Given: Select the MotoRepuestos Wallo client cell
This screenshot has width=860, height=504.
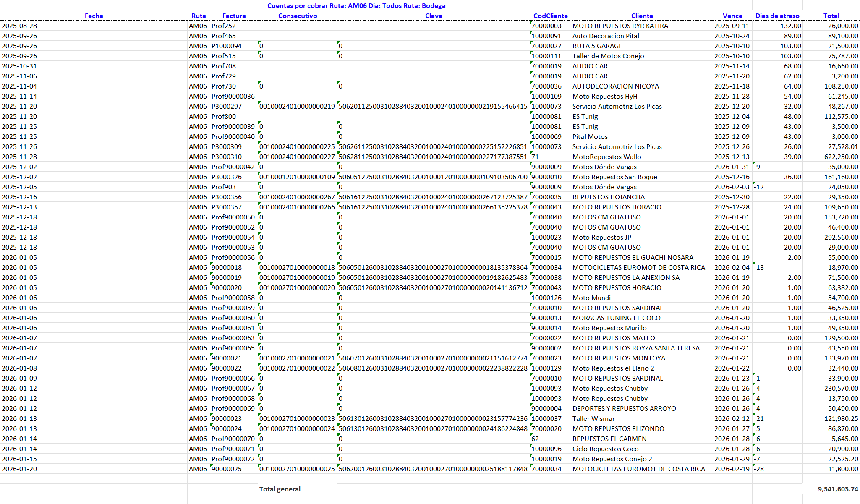Looking at the screenshot, I should coord(606,157).
